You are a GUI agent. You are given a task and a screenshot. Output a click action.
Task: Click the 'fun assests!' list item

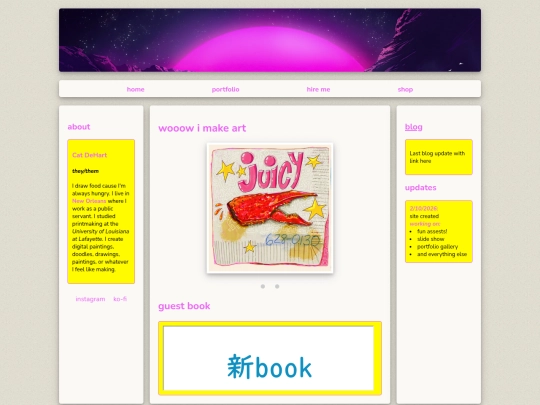point(432,231)
